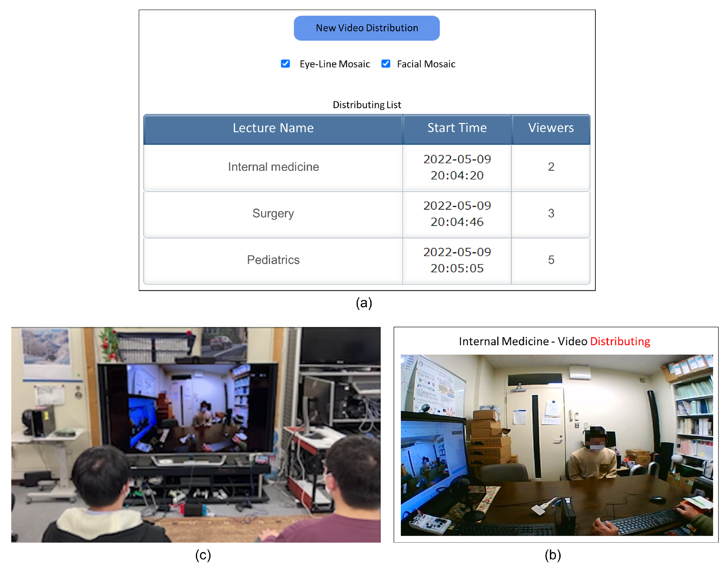This screenshot has height=570, width=728.
Task: Click the Facial Mosaic label text
Action: (426, 64)
